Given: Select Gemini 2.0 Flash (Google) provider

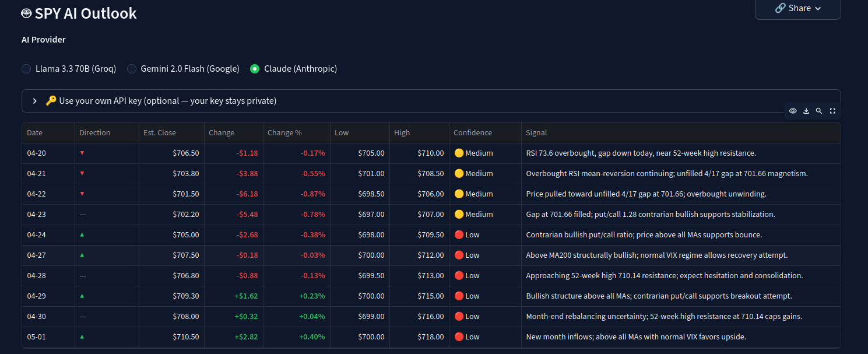Looking at the screenshot, I should (183, 69).
